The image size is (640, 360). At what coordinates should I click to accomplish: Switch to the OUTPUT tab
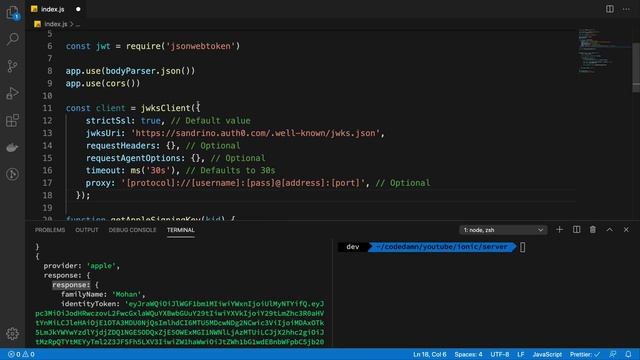click(x=87, y=230)
